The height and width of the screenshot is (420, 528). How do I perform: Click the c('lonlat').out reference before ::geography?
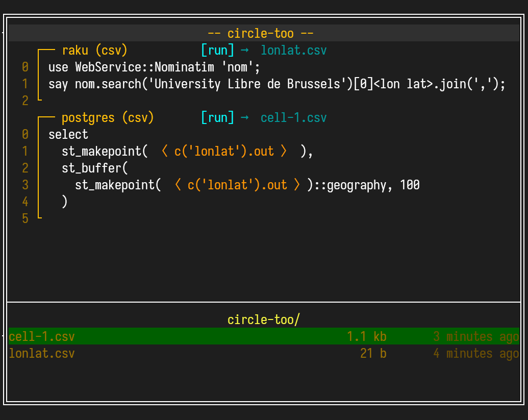pos(237,185)
